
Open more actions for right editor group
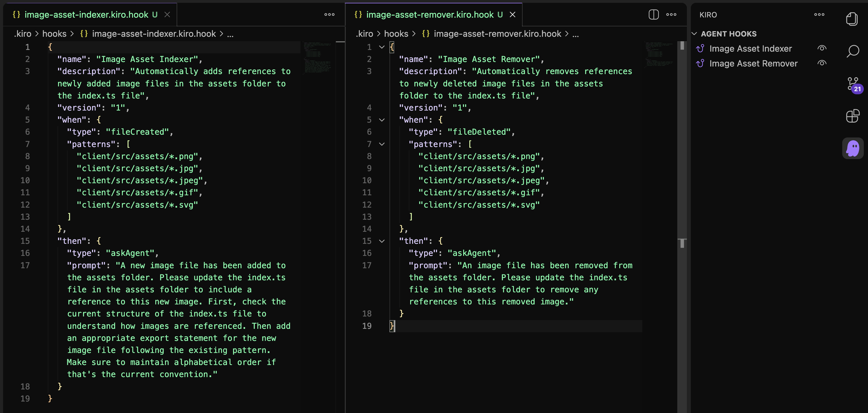[671, 15]
